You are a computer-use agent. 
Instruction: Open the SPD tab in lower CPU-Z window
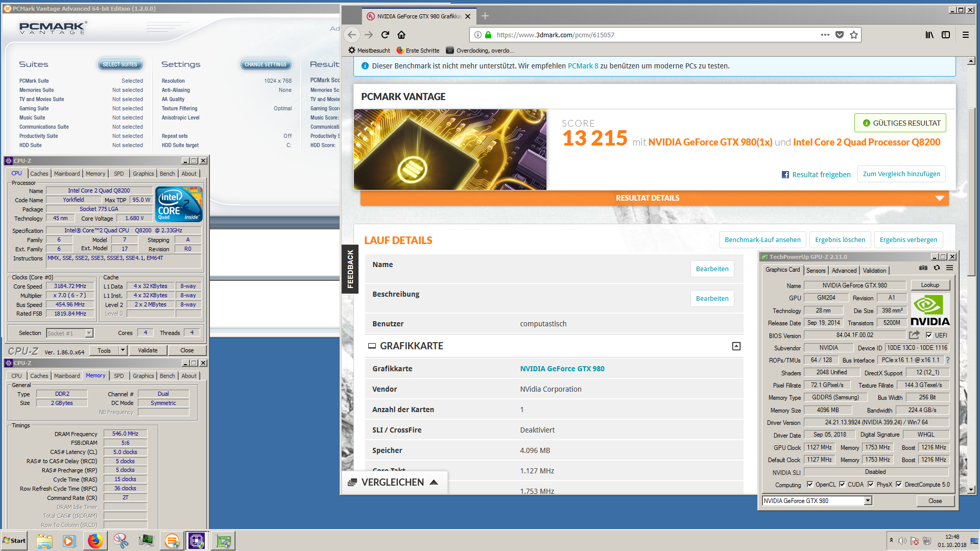pyautogui.click(x=119, y=376)
